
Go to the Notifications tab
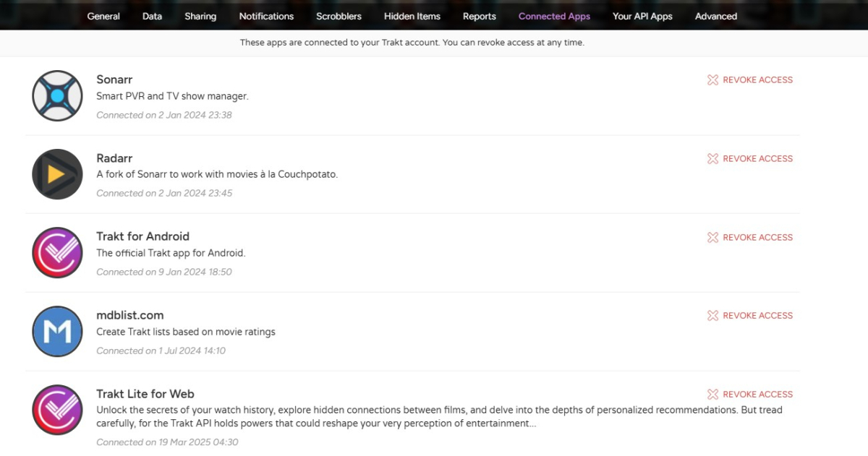[x=266, y=16]
